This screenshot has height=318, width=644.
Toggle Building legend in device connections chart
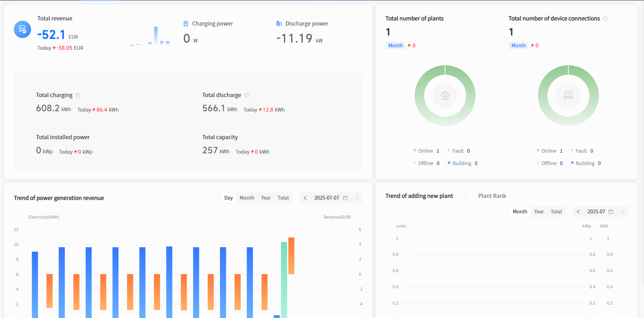coord(585,163)
